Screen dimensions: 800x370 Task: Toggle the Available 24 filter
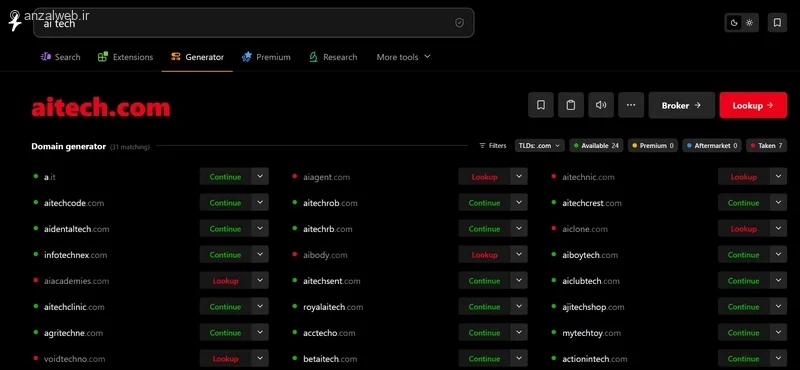(x=596, y=146)
